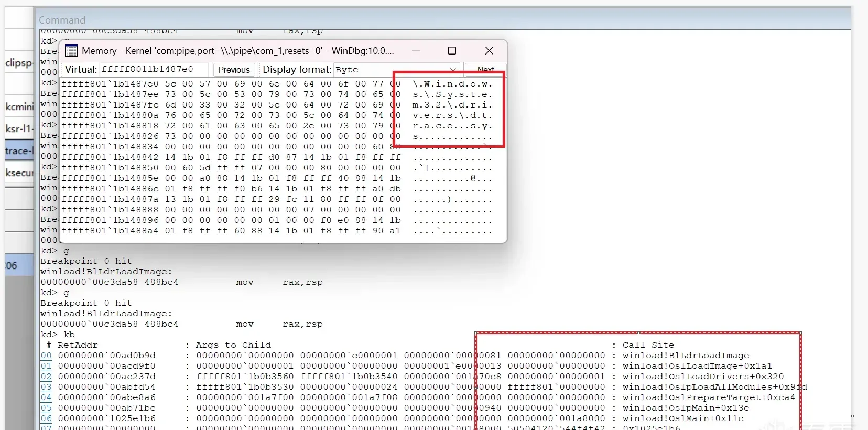Click call site winload!OslPrepareTarget+0xca4
The height and width of the screenshot is (430, 868).
709,397
